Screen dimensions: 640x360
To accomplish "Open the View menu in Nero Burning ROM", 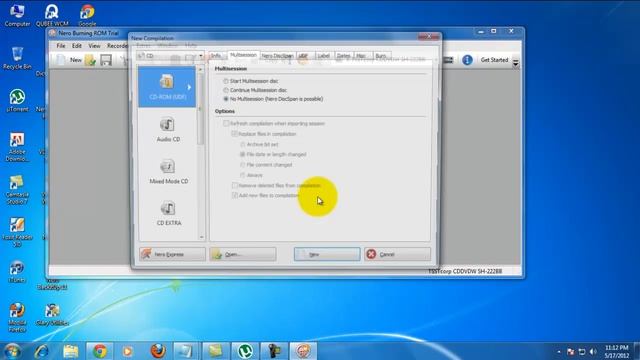I will tap(94, 46).
